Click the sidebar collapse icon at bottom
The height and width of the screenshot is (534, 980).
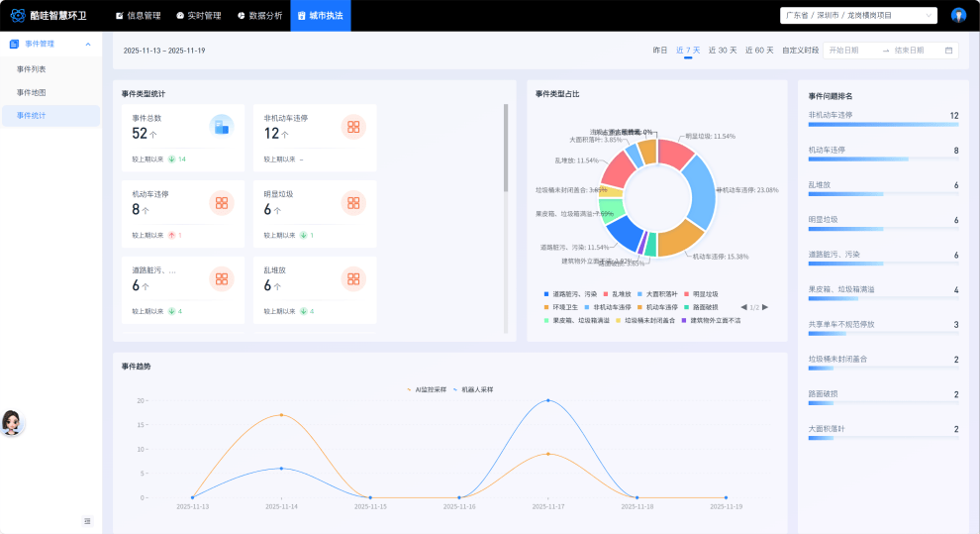tap(87, 521)
